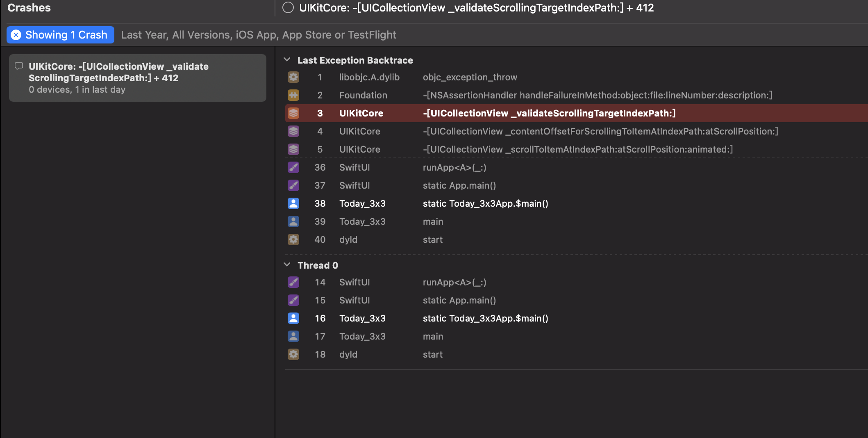The height and width of the screenshot is (438, 868).
Task: Click the clear filter X icon
Action: (16, 35)
